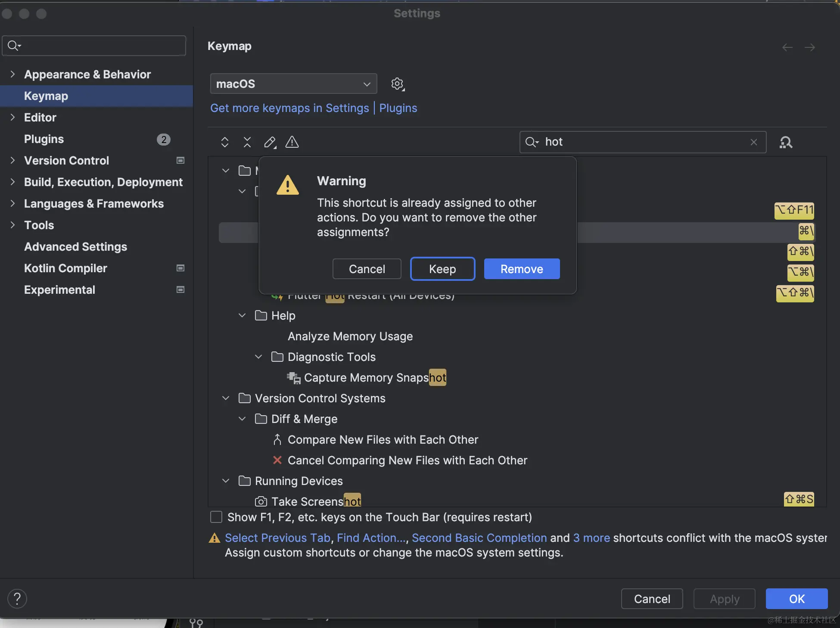
Task: Collapse the Running Devices folder
Action: tap(226, 481)
